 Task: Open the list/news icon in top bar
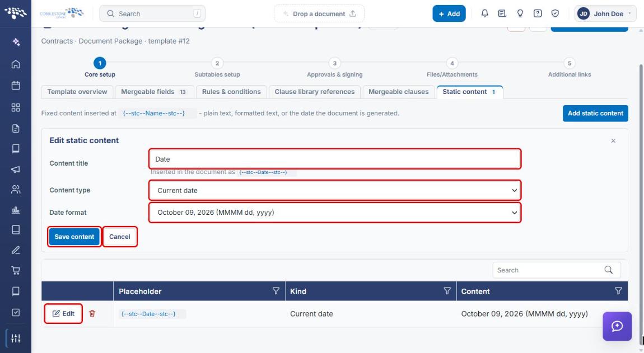(502, 13)
